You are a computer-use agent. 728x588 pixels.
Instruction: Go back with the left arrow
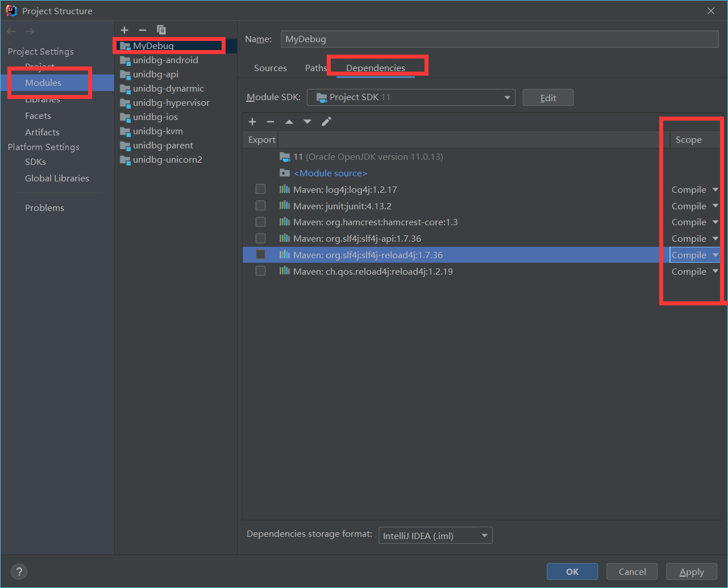click(x=11, y=31)
